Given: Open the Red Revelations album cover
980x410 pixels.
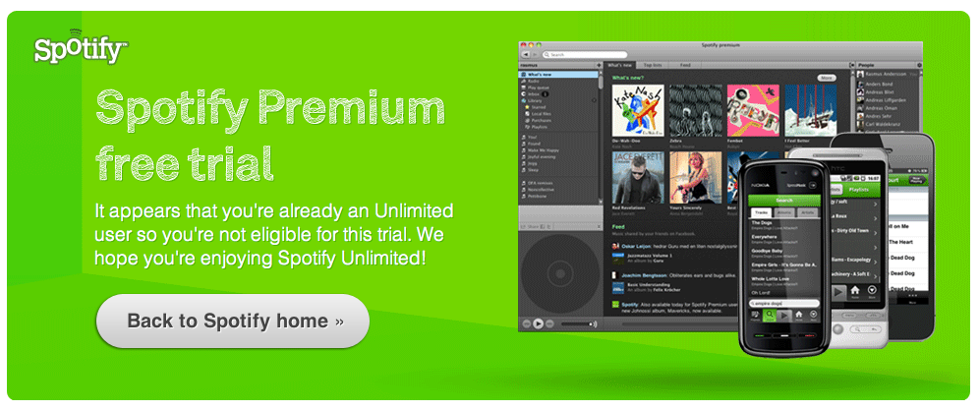Looking at the screenshot, I should coord(638,178).
